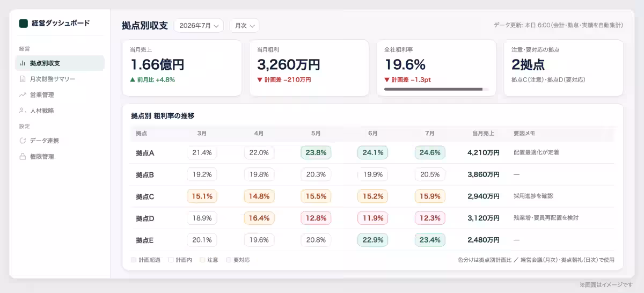This screenshot has height=293, width=644.
Task: Click the 22.9% cell for 拠点E
Action: coord(373,240)
